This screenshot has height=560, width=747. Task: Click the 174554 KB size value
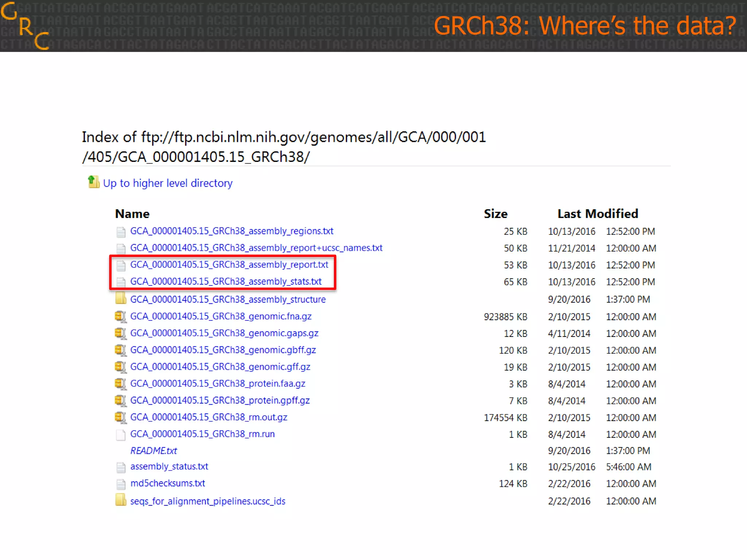506,417
